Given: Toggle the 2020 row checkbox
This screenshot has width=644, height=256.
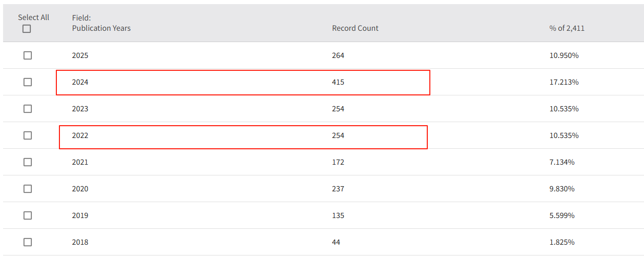Looking at the screenshot, I should click(x=28, y=189).
